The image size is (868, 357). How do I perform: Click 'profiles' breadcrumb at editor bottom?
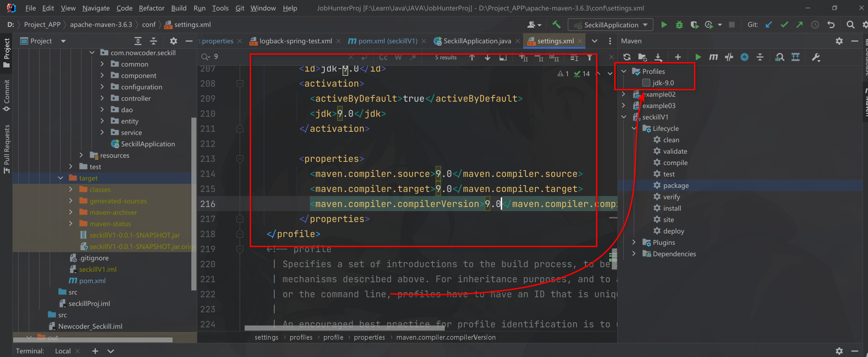[x=301, y=337]
